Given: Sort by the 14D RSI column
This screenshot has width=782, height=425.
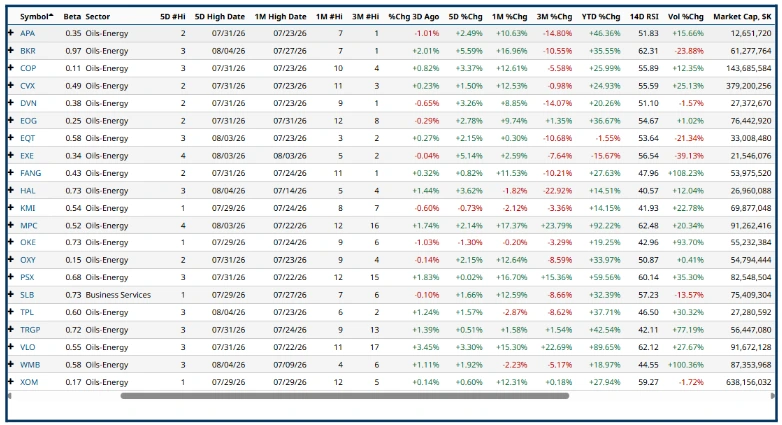Looking at the screenshot, I should [644, 16].
